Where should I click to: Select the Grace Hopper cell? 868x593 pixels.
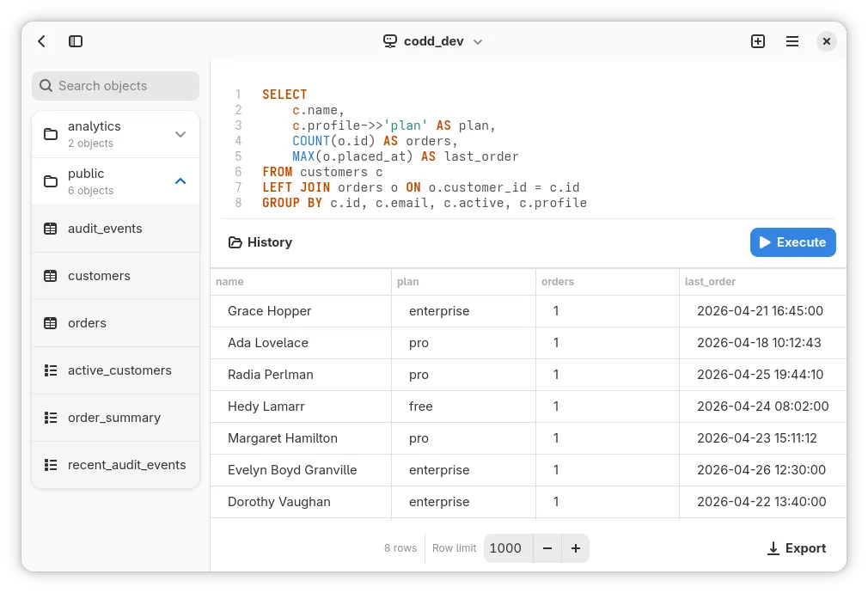tap(301, 311)
